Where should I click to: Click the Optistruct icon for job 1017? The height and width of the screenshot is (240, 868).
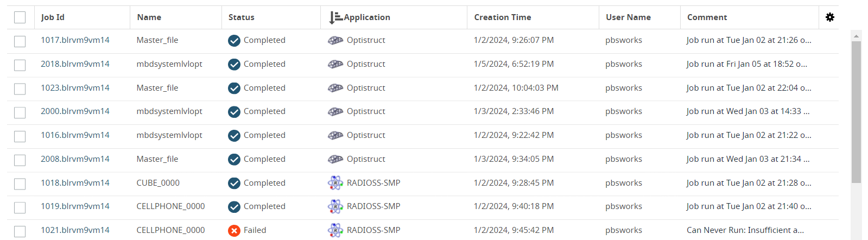point(335,40)
